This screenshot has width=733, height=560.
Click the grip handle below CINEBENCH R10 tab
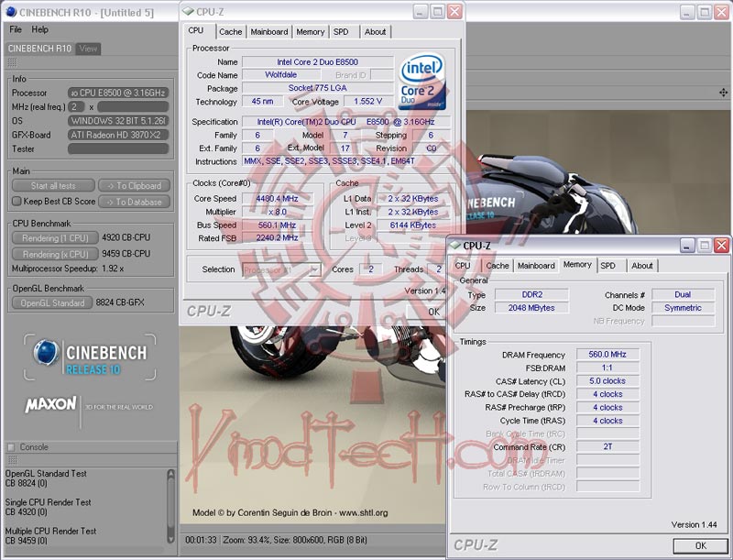12,62
